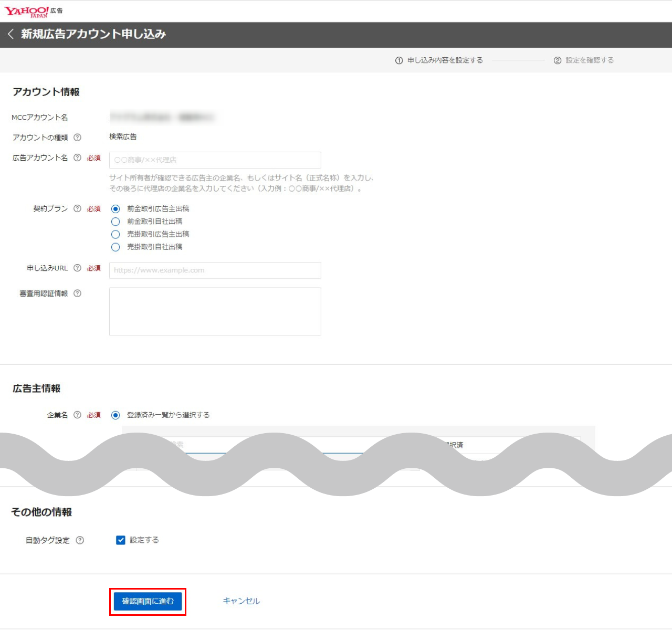The width and height of the screenshot is (672, 630).
Task: Open help icon next to 企業名
Action: tap(77, 415)
